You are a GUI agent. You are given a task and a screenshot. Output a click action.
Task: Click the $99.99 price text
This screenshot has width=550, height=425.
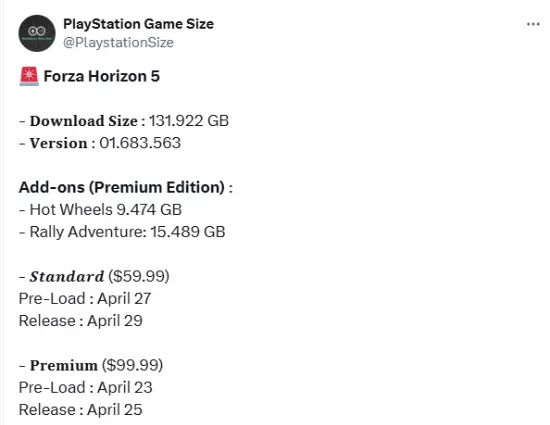(x=133, y=365)
